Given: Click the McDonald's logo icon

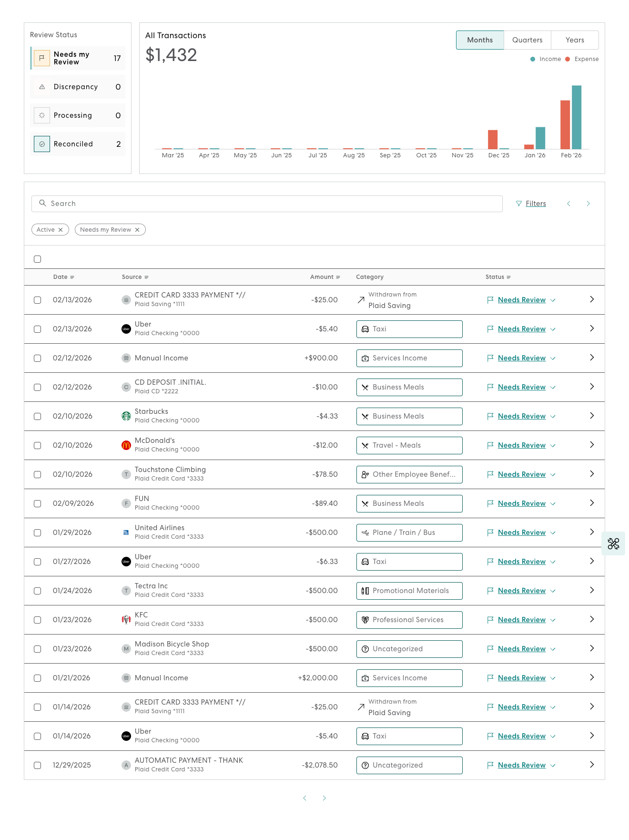Looking at the screenshot, I should click(126, 445).
